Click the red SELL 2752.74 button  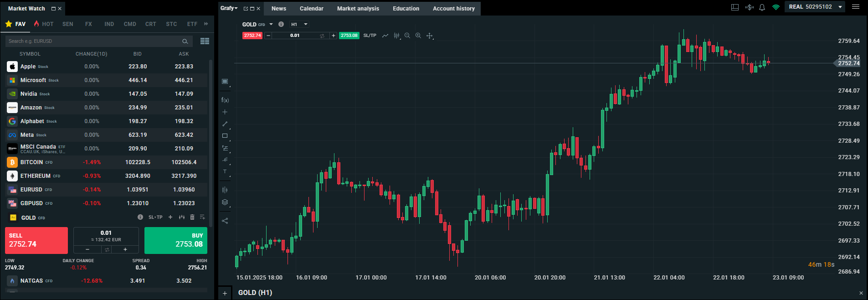(36, 240)
